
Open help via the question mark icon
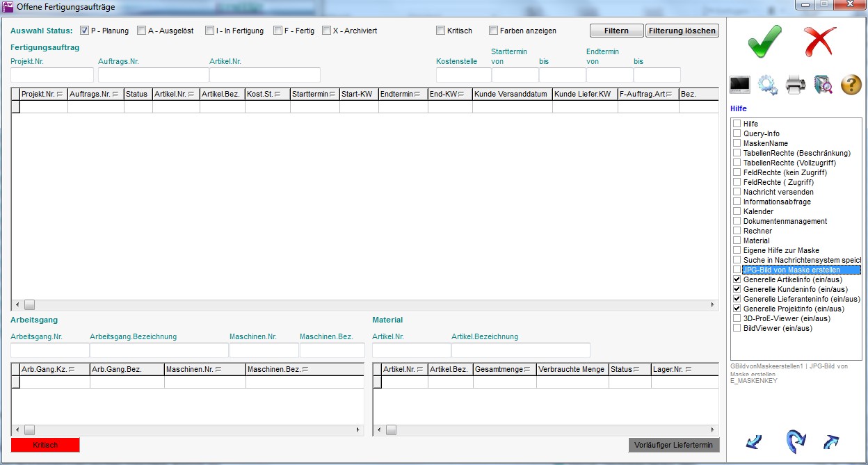pyautogui.click(x=851, y=85)
